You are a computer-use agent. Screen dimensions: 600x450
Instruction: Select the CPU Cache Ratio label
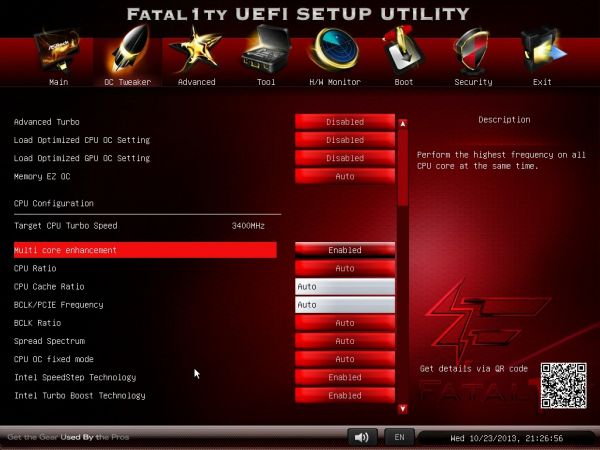[x=49, y=287]
